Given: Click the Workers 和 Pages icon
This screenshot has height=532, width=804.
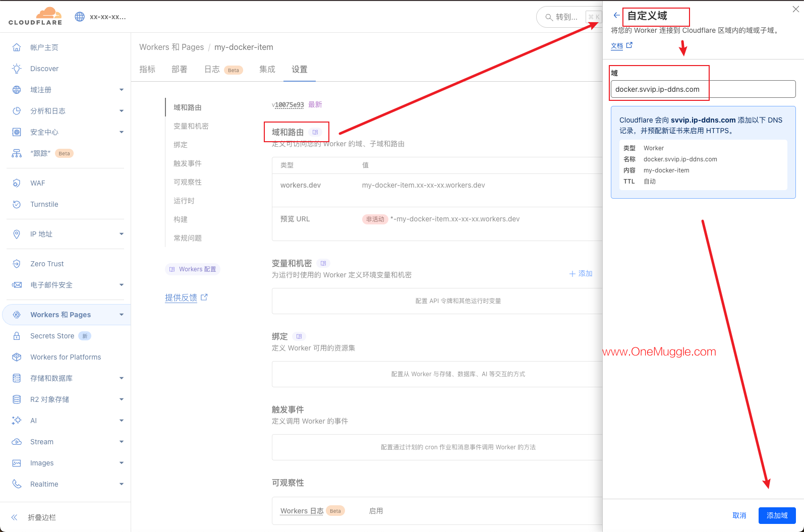Looking at the screenshot, I should click(17, 315).
